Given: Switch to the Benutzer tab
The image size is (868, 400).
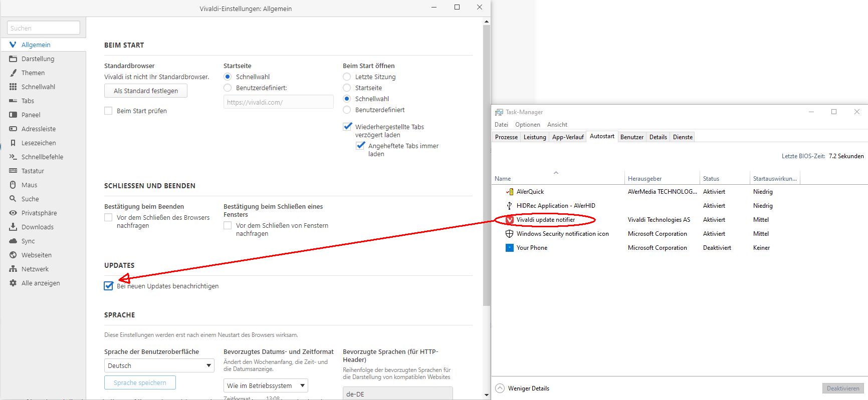Looking at the screenshot, I should [x=632, y=137].
